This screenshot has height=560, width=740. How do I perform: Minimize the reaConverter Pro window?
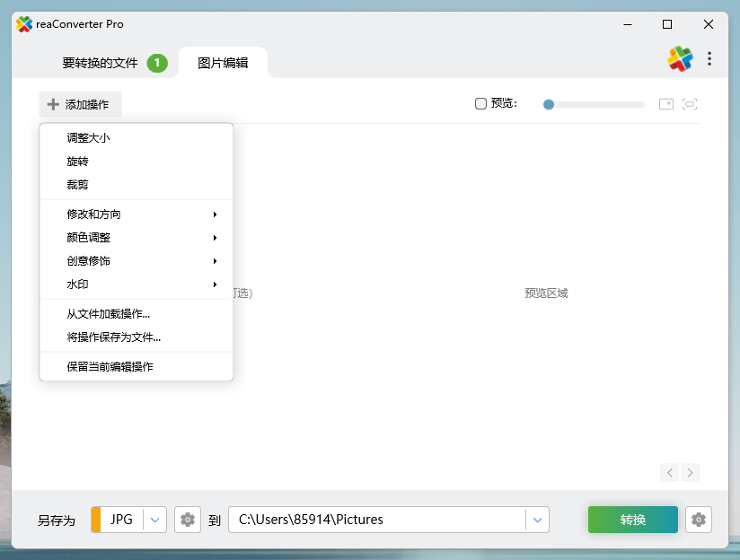[627, 24]
